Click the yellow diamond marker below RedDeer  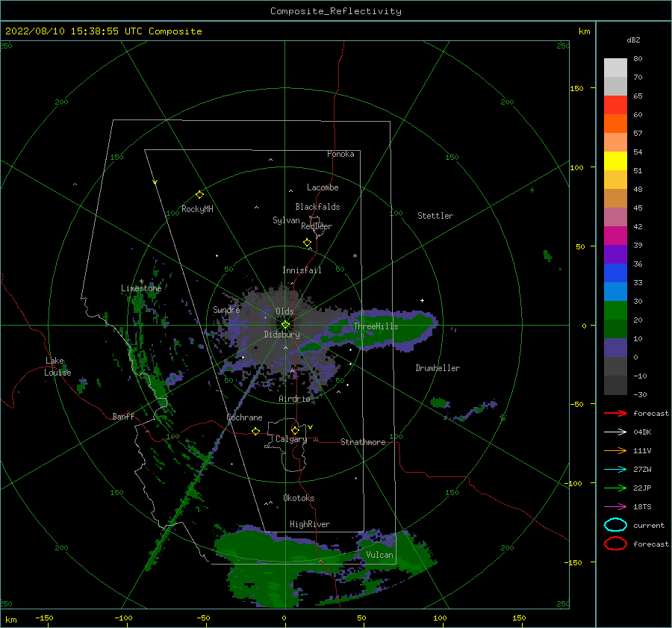pyautogui.click(x=307, y=243)
